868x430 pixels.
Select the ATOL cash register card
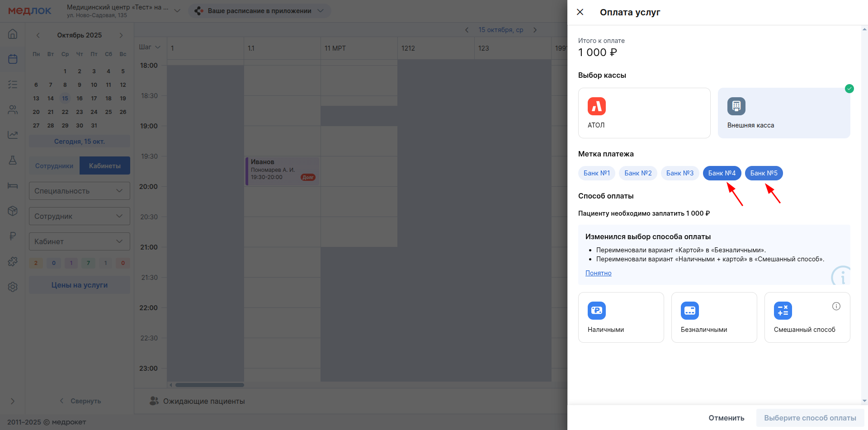coord(644,113)
